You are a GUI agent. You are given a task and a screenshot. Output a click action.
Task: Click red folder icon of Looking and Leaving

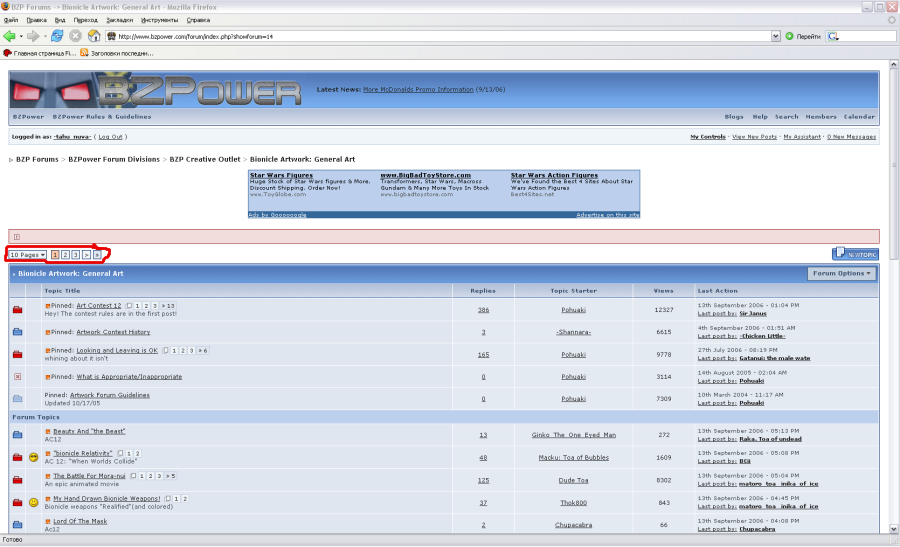point(18,354)
